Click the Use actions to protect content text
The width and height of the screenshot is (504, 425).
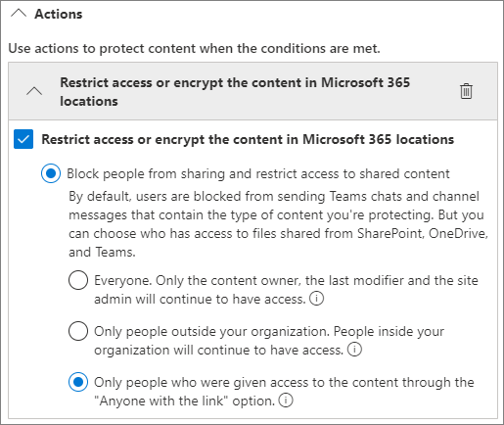pyautogui.click(x=194, y=48)
